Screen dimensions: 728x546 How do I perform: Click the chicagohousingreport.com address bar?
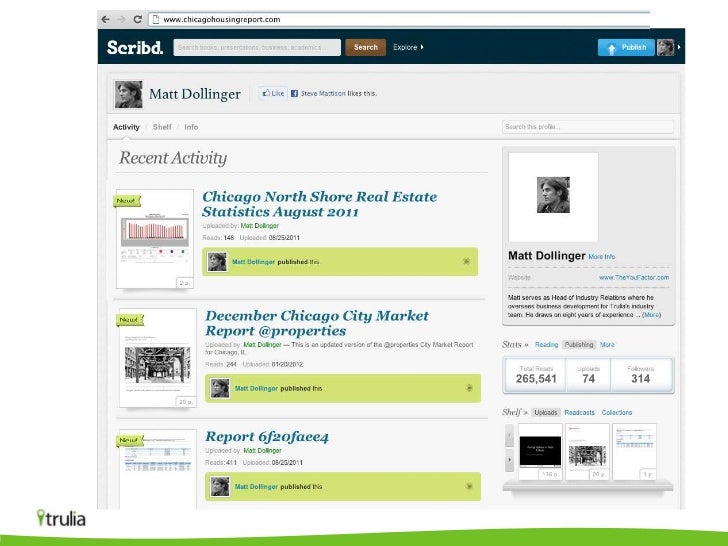tap(399, 20)
